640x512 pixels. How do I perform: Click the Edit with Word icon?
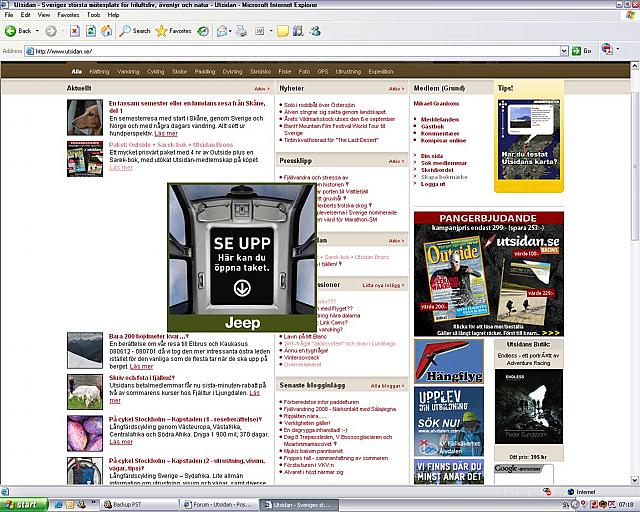click(x=260, y=31)
